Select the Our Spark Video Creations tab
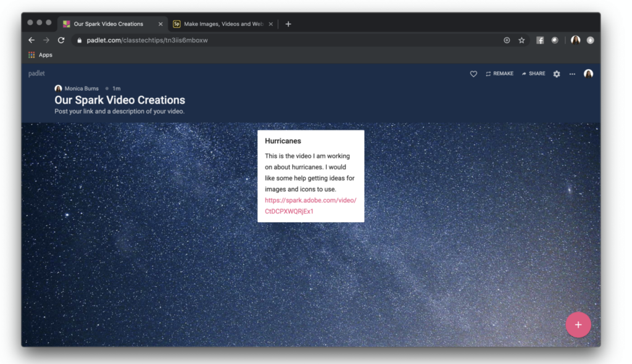The height and width of the screenshot is (364, 632). click(x=108, y=24)
